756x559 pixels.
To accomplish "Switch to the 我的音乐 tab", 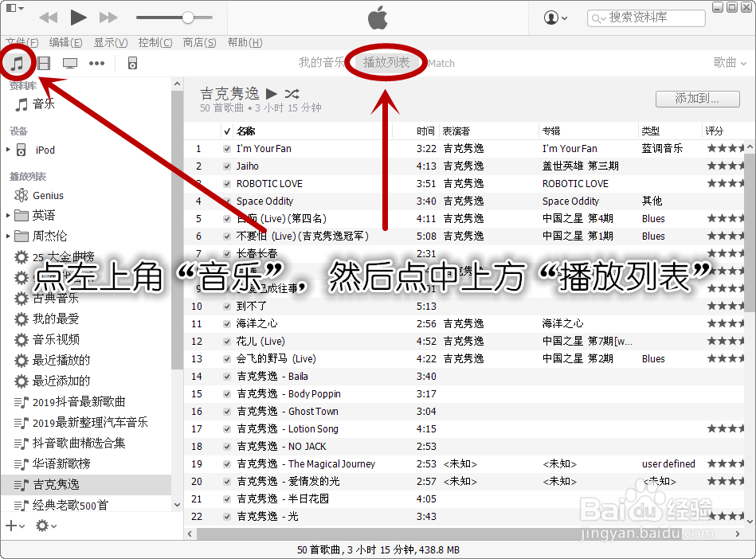I will [322, 63].
